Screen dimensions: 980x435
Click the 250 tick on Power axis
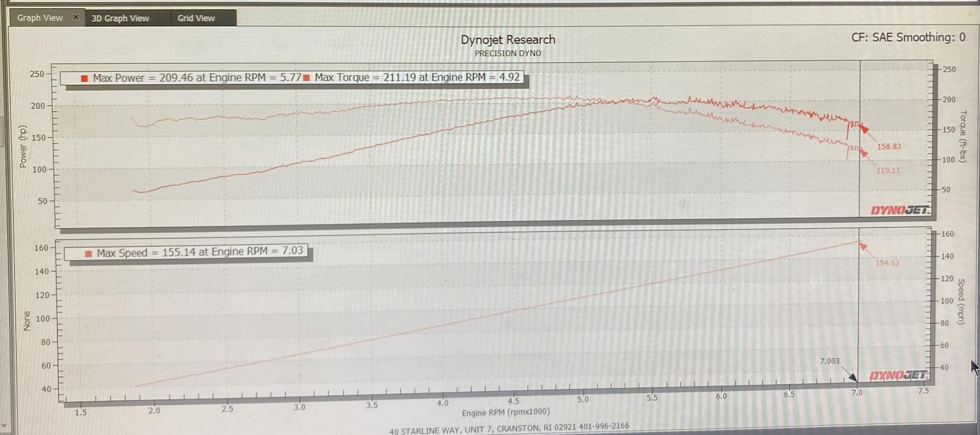click(37, 74)
